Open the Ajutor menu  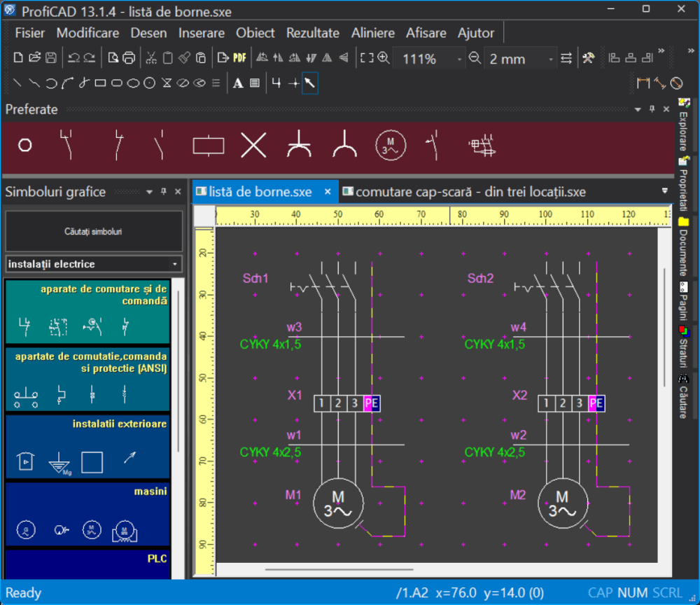(x=476, y=33)
